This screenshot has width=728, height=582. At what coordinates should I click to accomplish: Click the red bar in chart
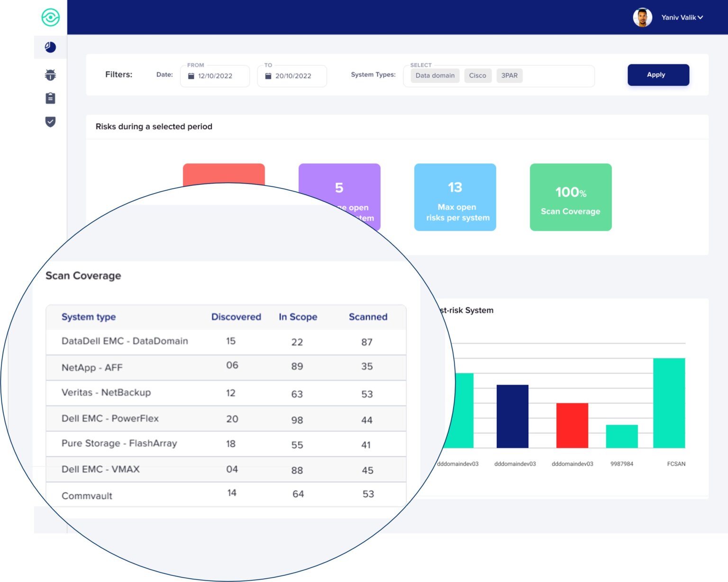click(572, 425)
